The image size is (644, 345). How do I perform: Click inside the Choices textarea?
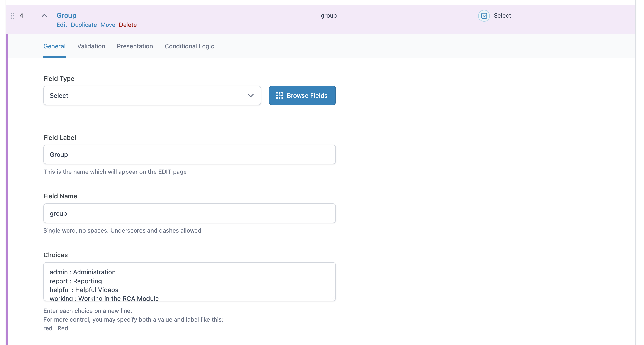click(189, 282)
